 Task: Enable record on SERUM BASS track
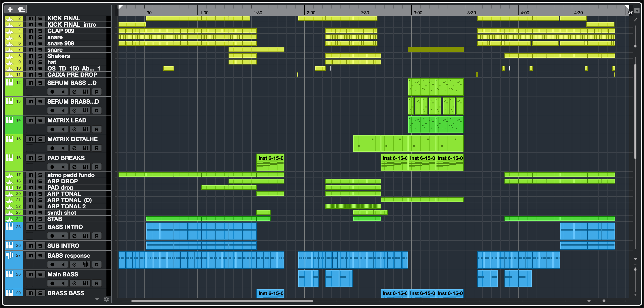[x=52, y=92]
